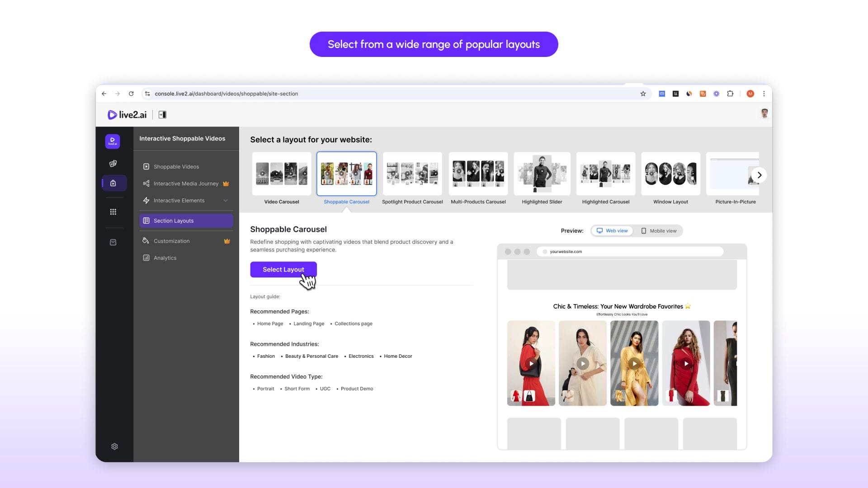Viewport: 868px width, 488px height.
Task: Open the browser three-dot menu
Action: pyautogui.click(x=764, y=94)
